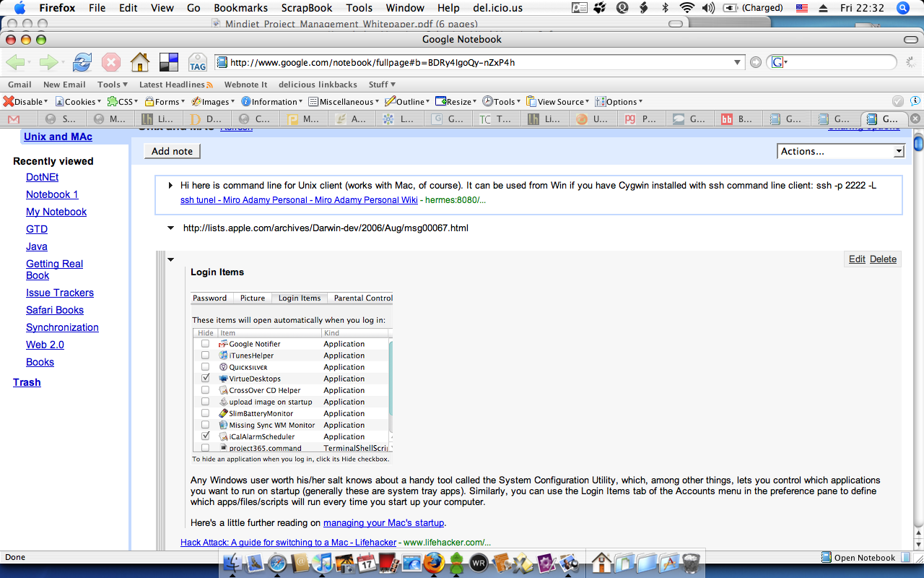Open the Disable dropdown in developer toolbar

26,102
